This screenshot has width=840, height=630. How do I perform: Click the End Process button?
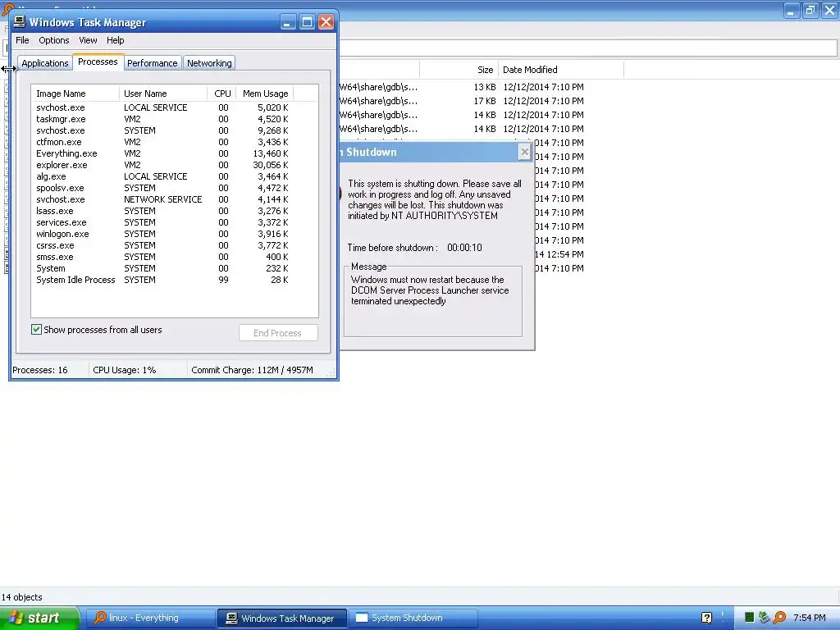(278, 333)
